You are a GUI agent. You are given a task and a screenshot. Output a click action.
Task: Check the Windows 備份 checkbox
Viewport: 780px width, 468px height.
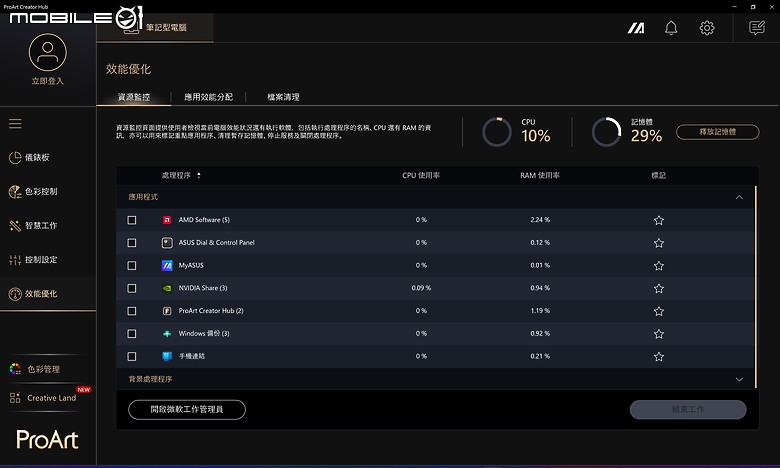coord(132,334)
